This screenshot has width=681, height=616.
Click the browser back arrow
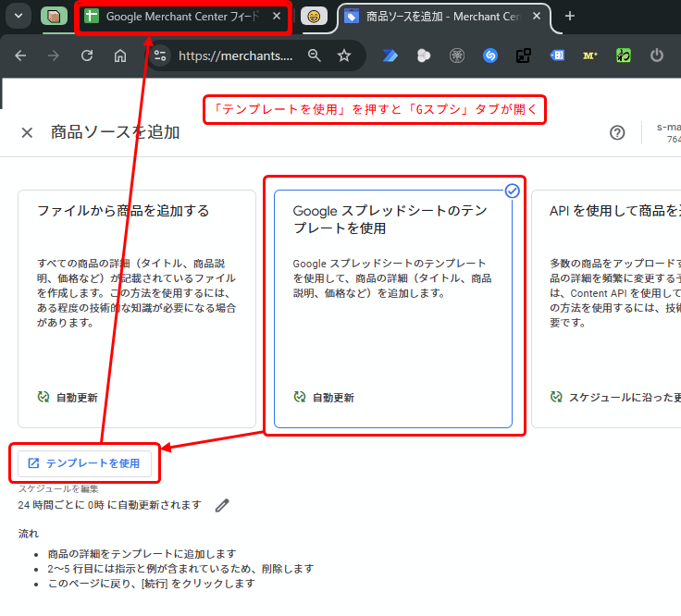point(21,55)
